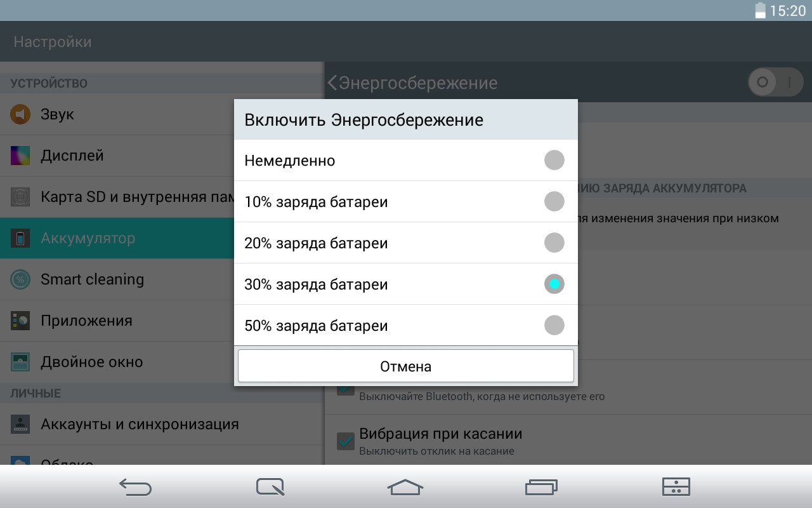The height and width of the screenshot is (508, 812).
Task: Tap the Звук speaker icon
Action: pyautogui.click(x=20, y=114)
